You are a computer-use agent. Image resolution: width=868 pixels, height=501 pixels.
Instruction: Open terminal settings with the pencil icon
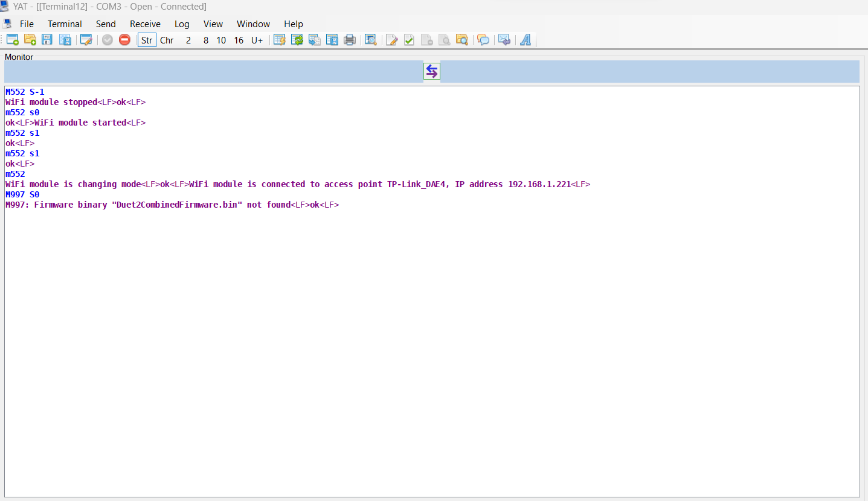(x=86, y=40)
